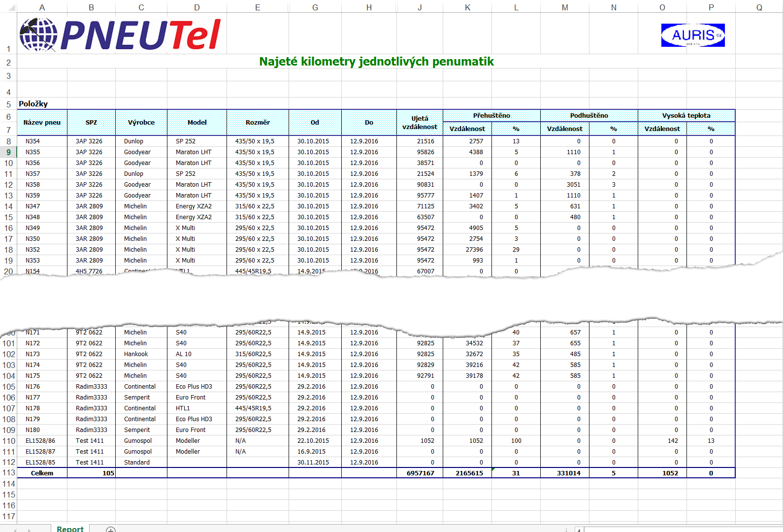Select column Q header
This screenshot has height=532, width=783.
[759, 7]
